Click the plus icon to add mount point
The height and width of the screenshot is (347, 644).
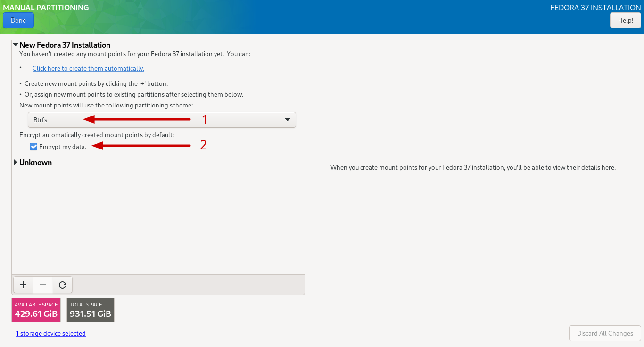(23, 285)
